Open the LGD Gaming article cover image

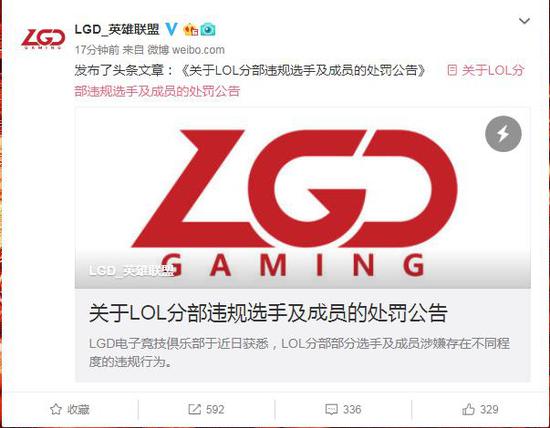[302, 198]
